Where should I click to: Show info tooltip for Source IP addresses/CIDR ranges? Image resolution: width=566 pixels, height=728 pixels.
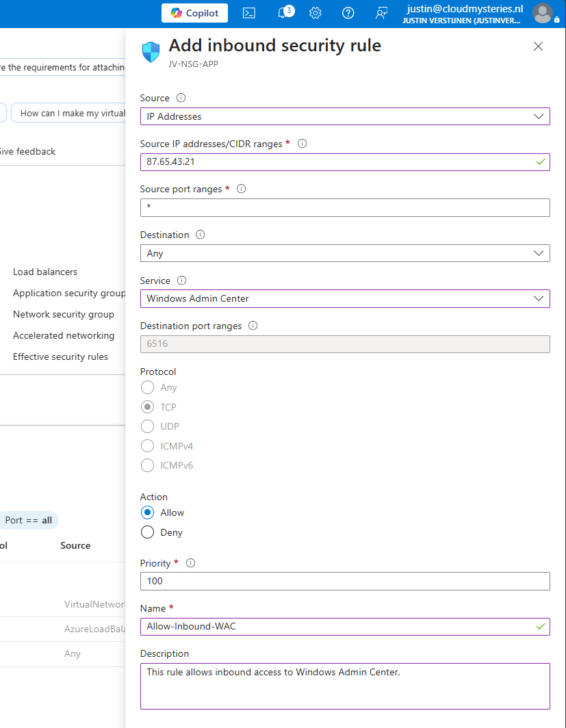click(303, 144)
